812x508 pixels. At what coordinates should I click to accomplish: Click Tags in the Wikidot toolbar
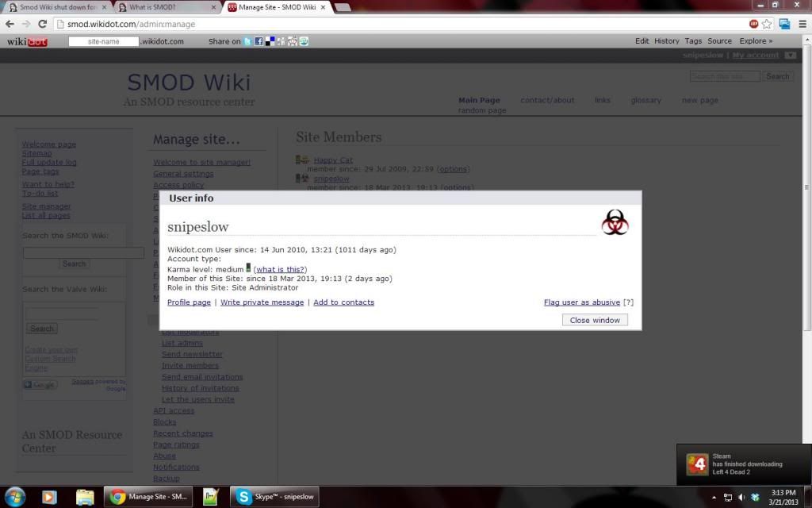(x=693, y=41)
